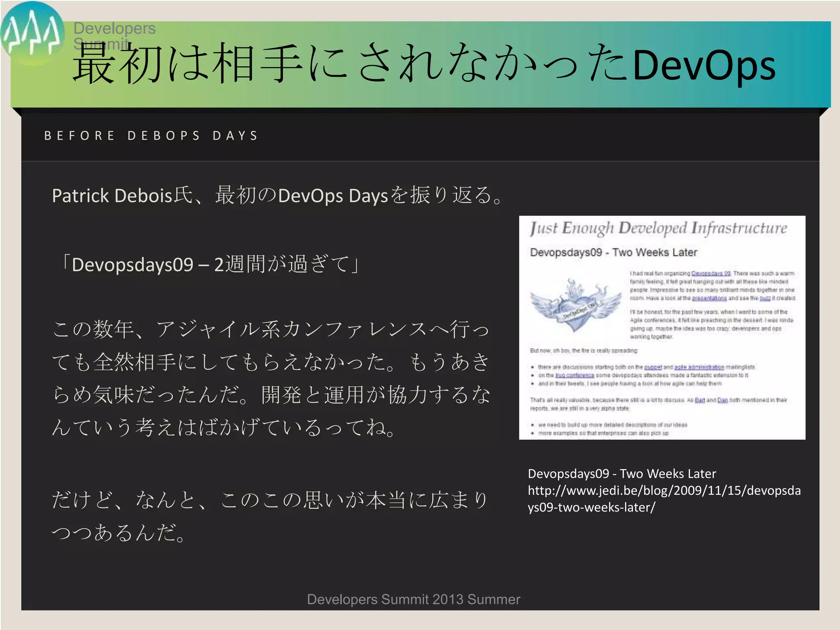
Task: Click the slide title '最初は相手にされなかったDevOps'
Action: click(424, 64)
